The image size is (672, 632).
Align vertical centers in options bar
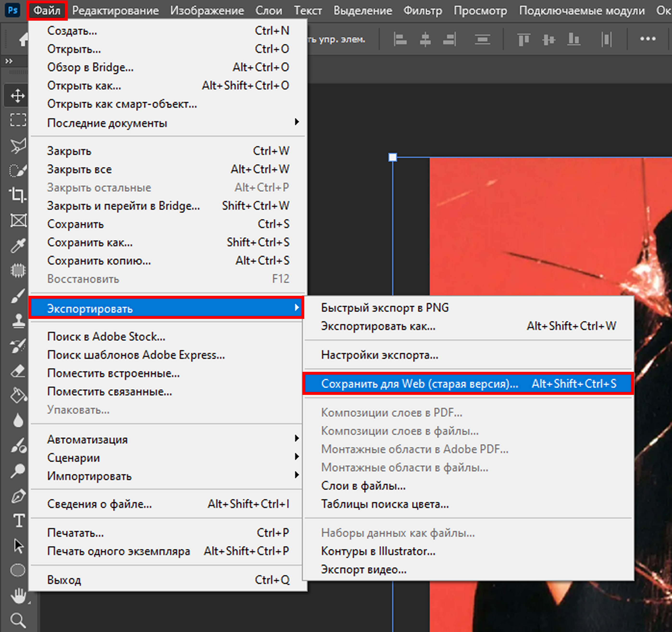pyautogui.click(x=549, y=40)
